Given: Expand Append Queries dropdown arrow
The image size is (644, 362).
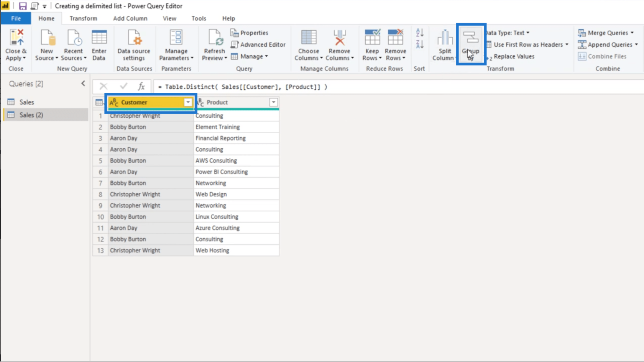Looking at the screenshot, I should click(636, 45).
